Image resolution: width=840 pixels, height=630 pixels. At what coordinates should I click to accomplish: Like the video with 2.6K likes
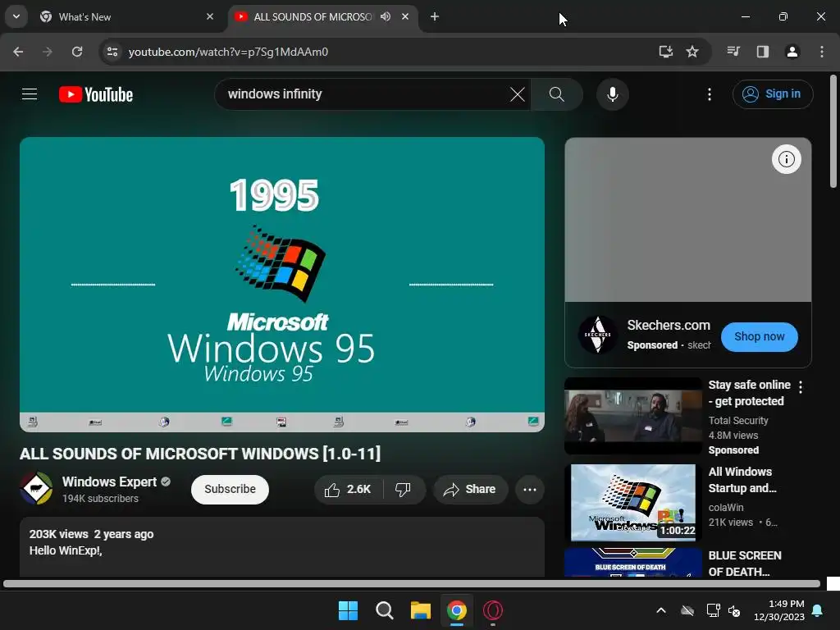[x=348, y=489]
